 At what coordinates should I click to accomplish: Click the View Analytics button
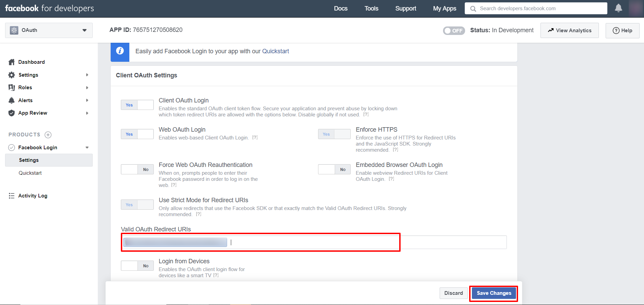[570, 31]
